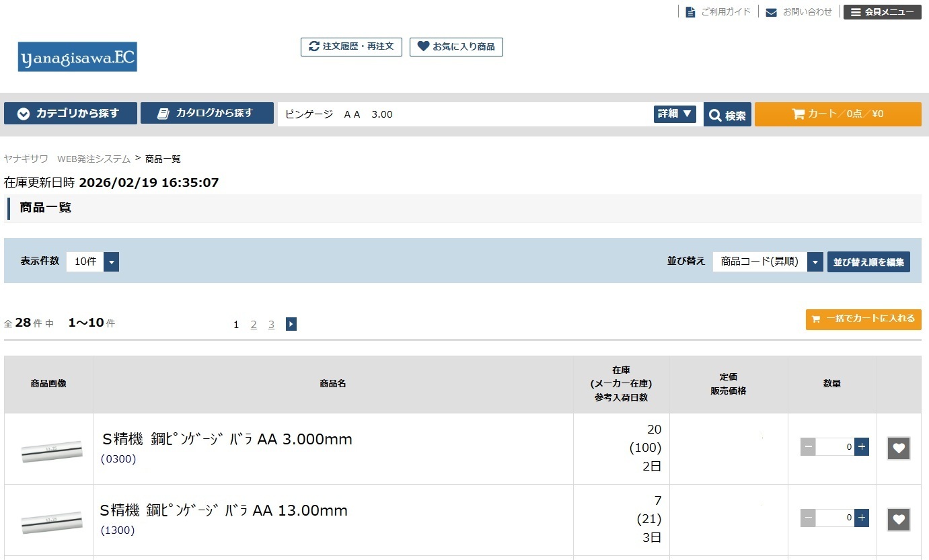929x560 pixels.
Task: Click the search keyword input field
Action: (x=464, y=114)
